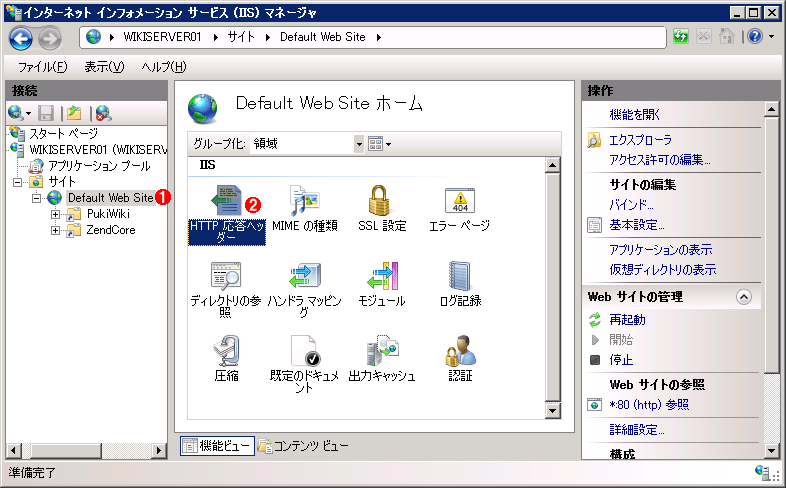786x488 pixels.
Task: Click the create connection globe icon
Action: click(16, 113)
